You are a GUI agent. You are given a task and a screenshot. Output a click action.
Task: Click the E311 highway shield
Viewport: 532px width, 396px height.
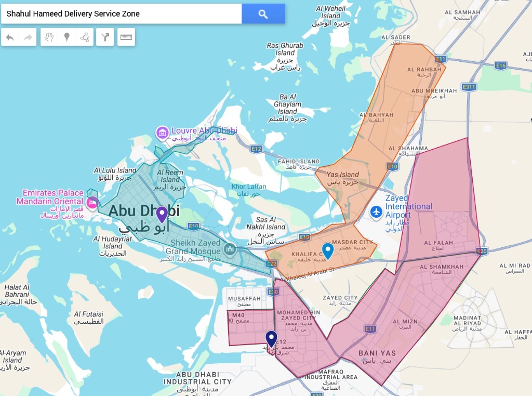(x=469, y=87)
